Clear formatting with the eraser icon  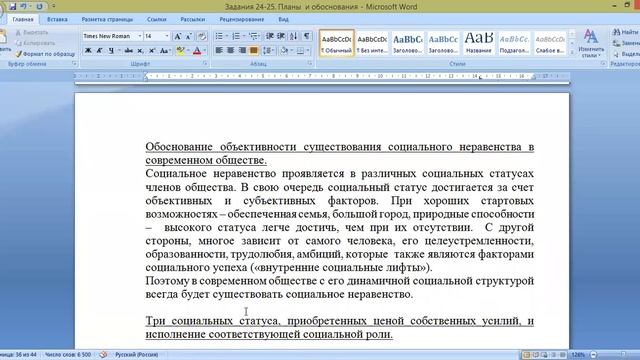pos(202,36)
